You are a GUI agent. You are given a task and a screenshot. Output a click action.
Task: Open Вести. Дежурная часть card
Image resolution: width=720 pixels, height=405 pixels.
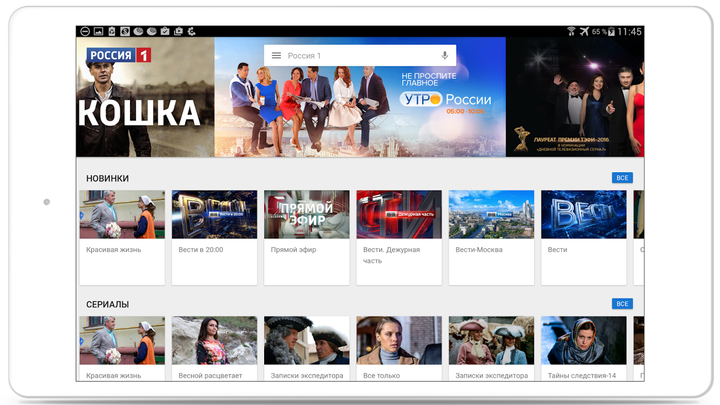(398, 237)
